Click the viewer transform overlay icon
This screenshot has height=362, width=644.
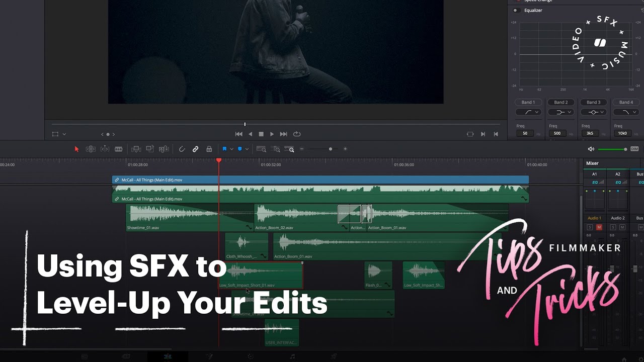pyautogui.click(x=55, y=134)
